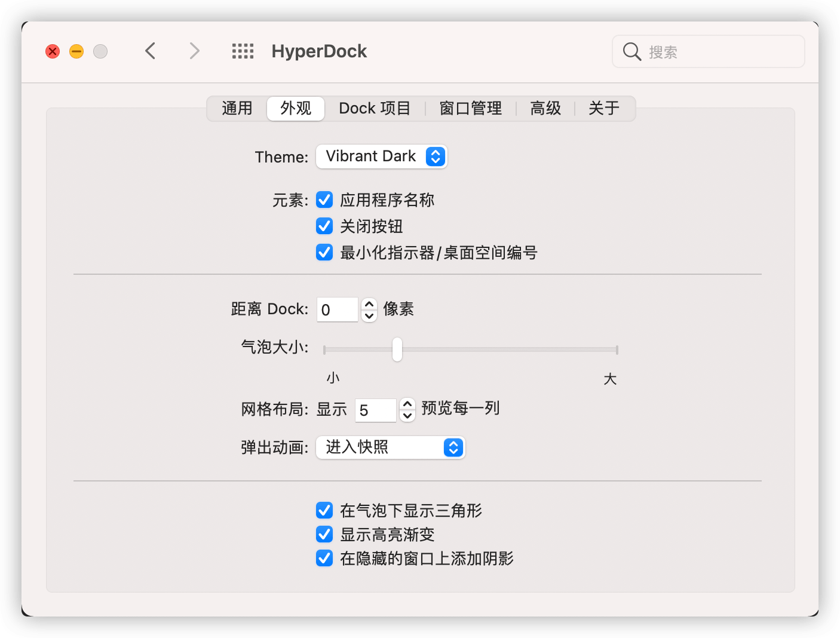
Task: Go forward with the right chevron
Action: pos(194,51)
